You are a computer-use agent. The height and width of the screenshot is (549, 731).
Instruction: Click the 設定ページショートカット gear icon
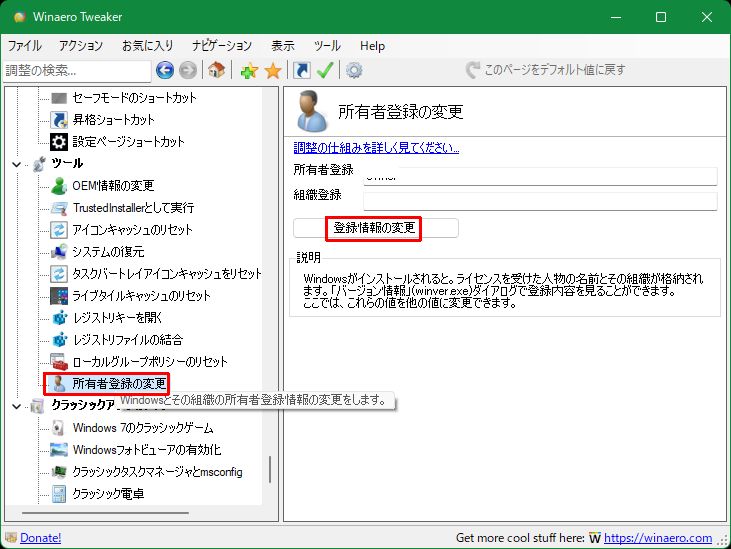point(59,142)
